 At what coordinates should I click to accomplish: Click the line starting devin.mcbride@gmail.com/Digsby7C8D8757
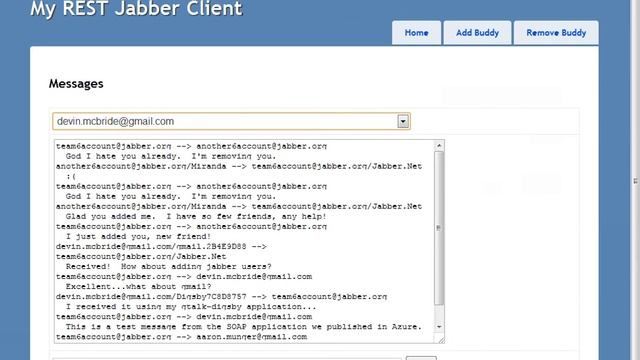click(x=221, y=297)
